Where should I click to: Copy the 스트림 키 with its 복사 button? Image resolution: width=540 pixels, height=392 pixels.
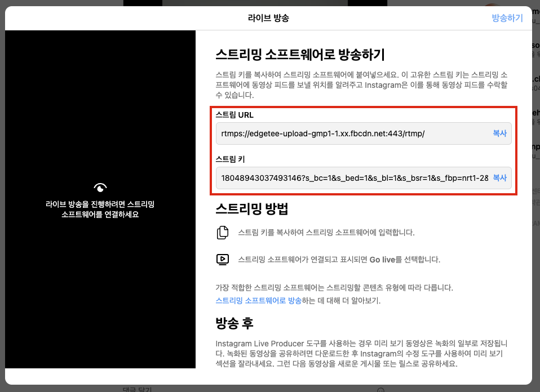pos(500,177)
